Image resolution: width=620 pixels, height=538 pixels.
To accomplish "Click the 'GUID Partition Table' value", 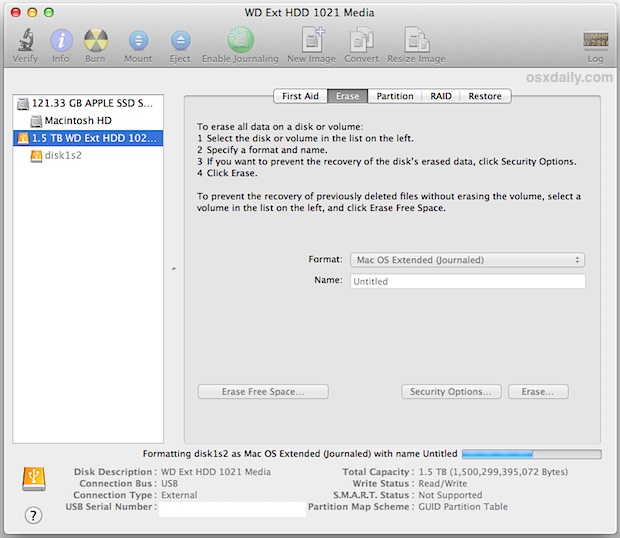I will pos(463,507).
